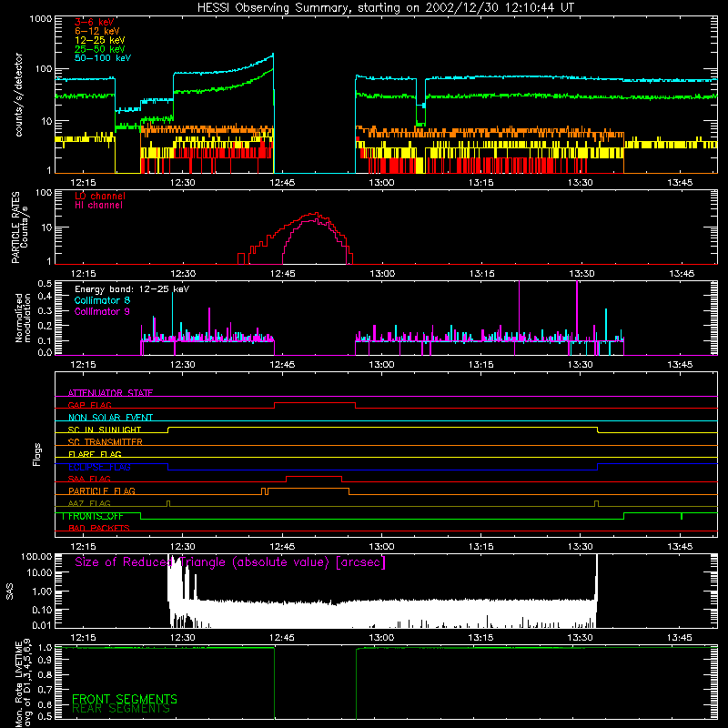Click the LO channel legend label
The height and width of the screenshot is (728, 728).
pos(99,196)
